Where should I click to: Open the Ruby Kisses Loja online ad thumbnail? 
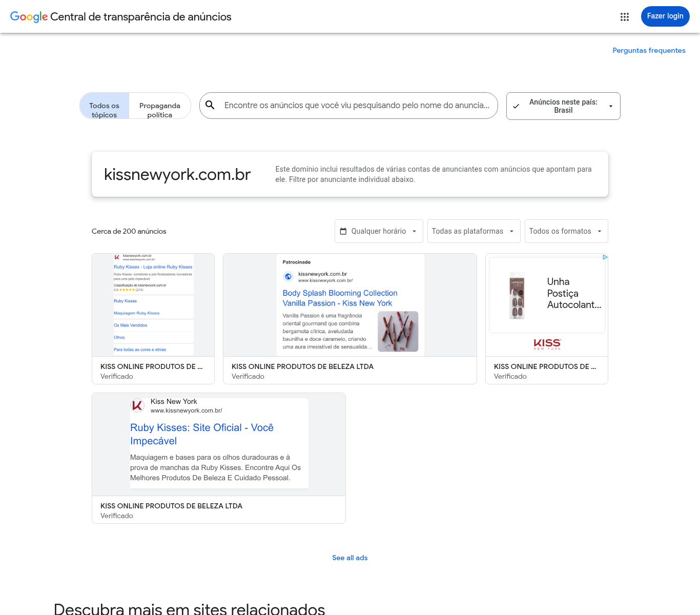click(153, 305)
